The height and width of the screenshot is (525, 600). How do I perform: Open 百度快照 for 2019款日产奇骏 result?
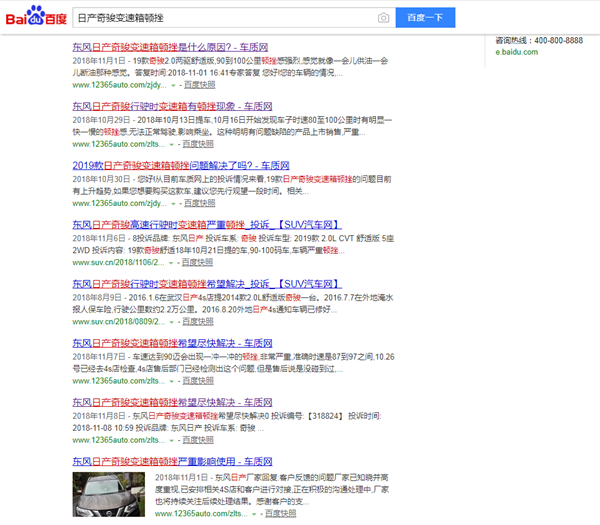tap(200, 203)
